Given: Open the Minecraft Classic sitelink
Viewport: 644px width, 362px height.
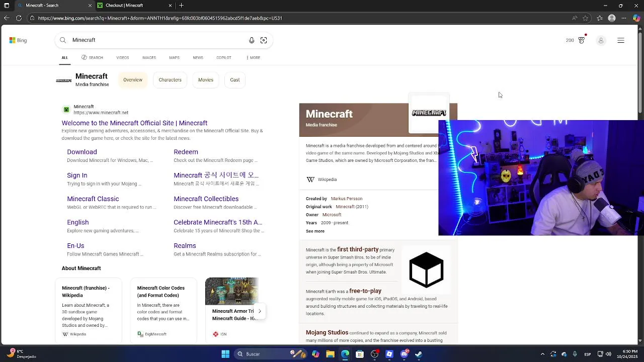Looking at the screenshot, I should (93, 199).
